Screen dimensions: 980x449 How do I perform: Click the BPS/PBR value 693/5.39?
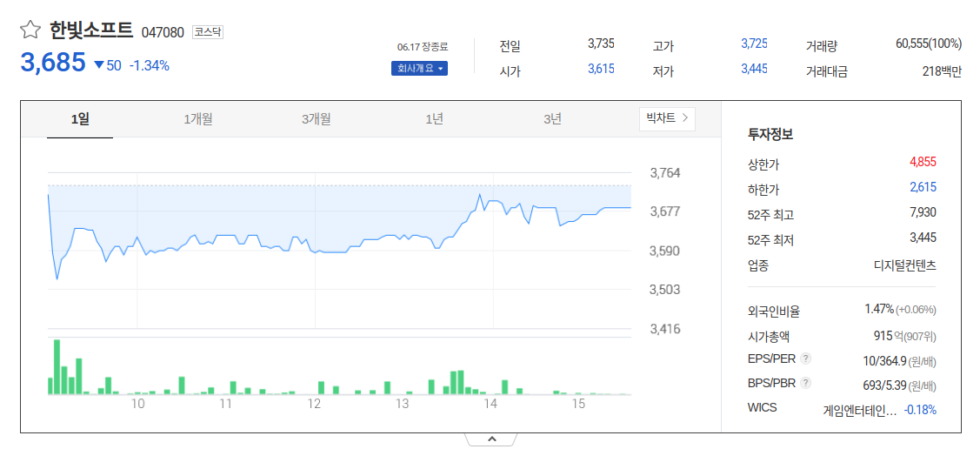(x=883, y=385)
